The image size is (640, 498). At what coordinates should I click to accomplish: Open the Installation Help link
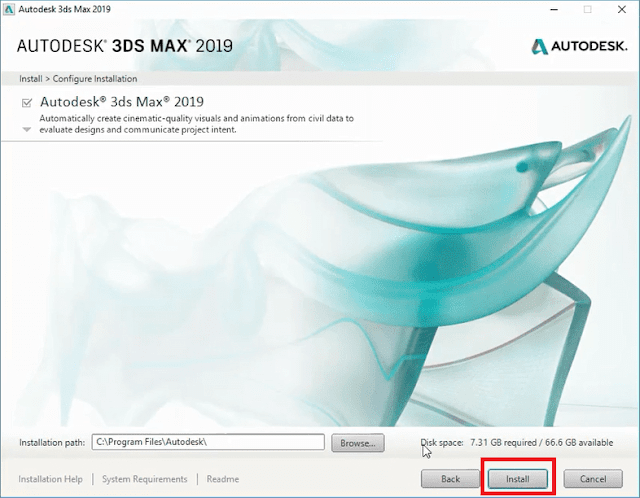pos(50,479)
